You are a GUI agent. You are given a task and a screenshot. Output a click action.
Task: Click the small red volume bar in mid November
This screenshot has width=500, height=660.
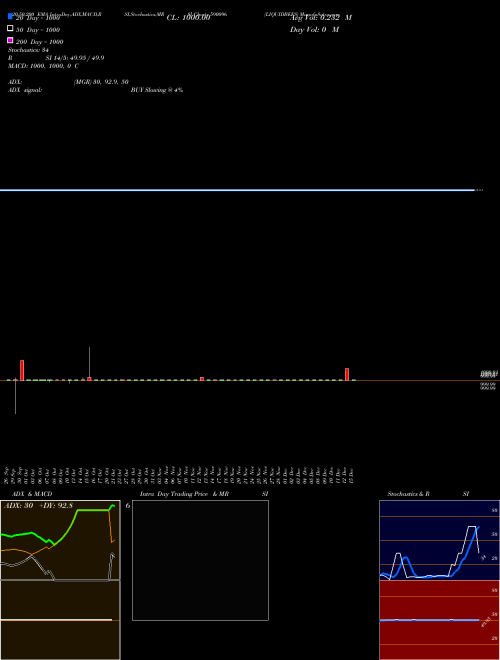pyautogui.click(x=202, y=379)
